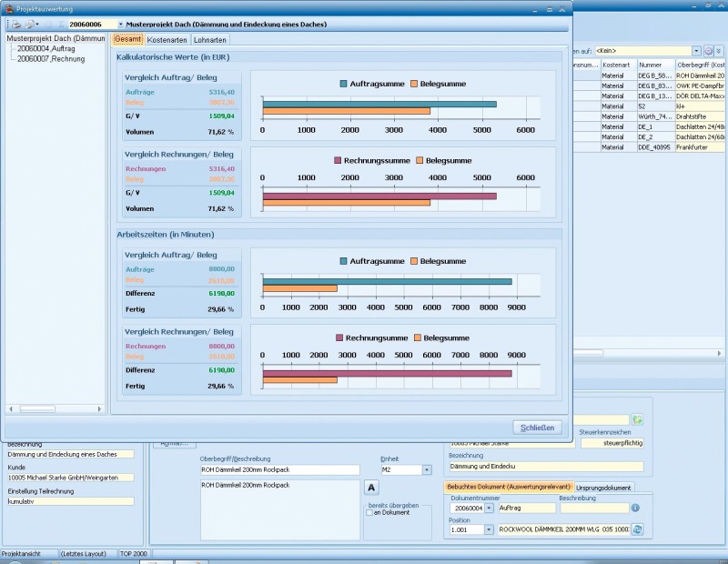728x564 pixels.
Task: Open the <Kein> grouping dropdown arrow
Action: pyautogui.click(x=696, y=51)
